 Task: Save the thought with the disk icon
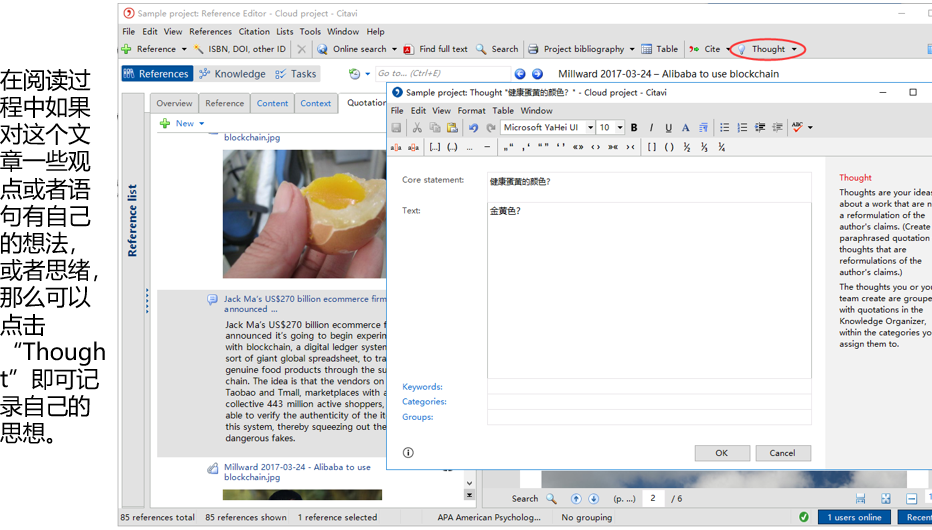pos(396,127)
